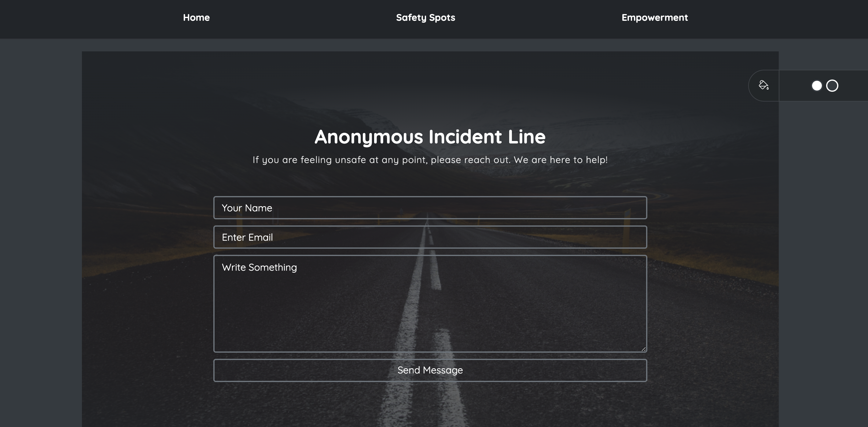
Task: Focus the Write Something text area
Action: (x=430, y=303)
